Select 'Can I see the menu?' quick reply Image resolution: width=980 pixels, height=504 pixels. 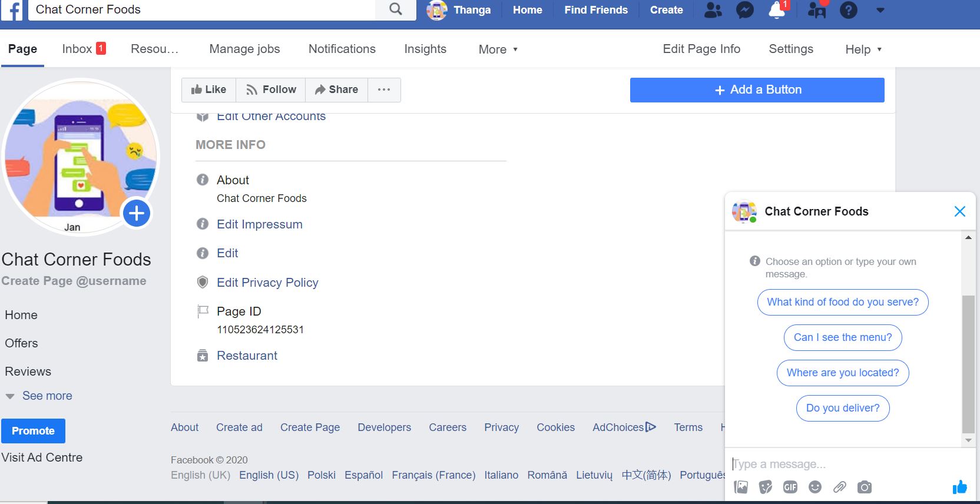pos(843,337)
